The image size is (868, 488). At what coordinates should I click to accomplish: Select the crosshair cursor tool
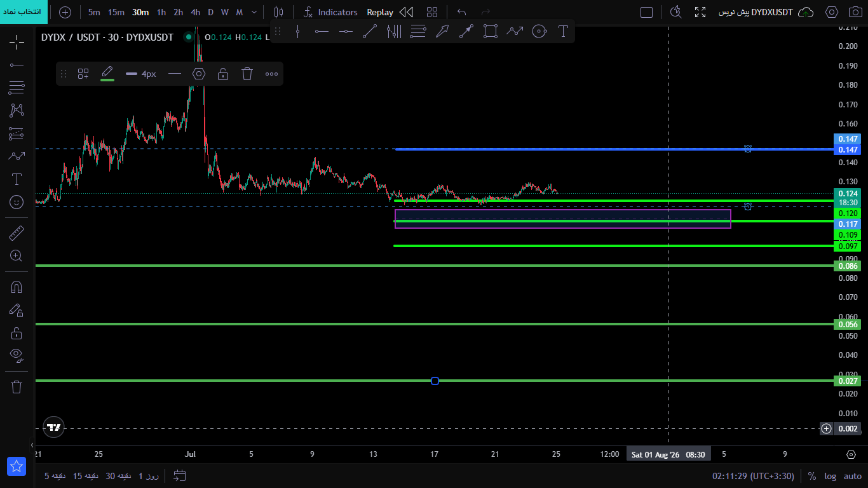pyautogui.click(x=17, y=42)
